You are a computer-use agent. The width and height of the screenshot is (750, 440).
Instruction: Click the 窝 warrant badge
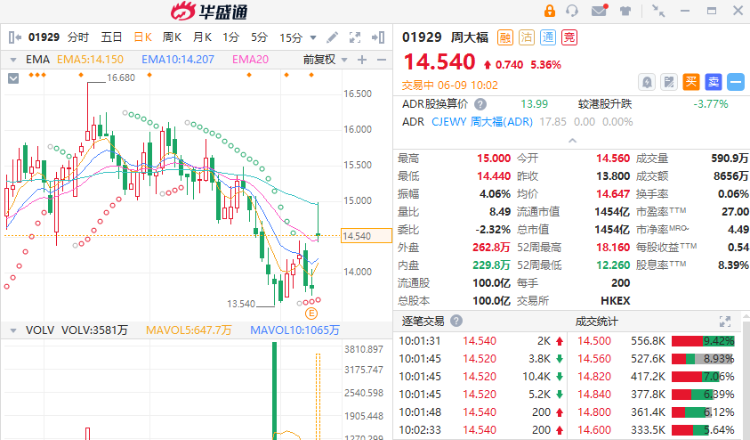pyautogui.click(x=570, y=37)
